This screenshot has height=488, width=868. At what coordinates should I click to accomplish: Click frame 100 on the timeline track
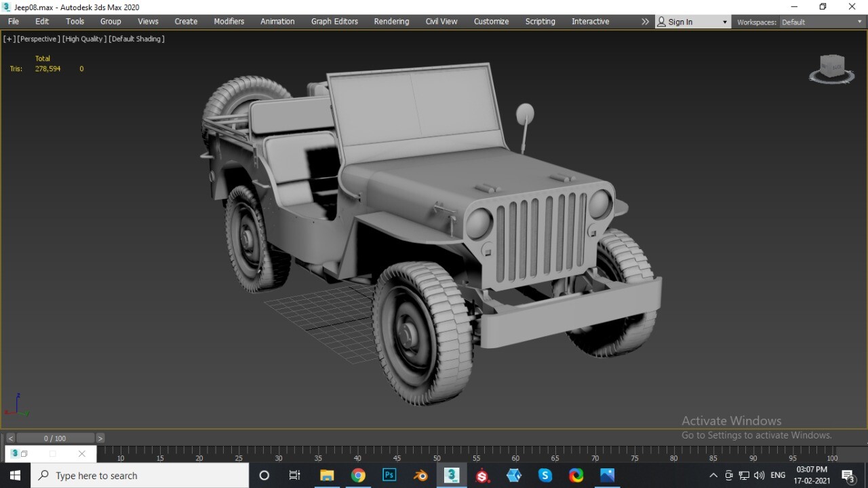pos(832,453)
